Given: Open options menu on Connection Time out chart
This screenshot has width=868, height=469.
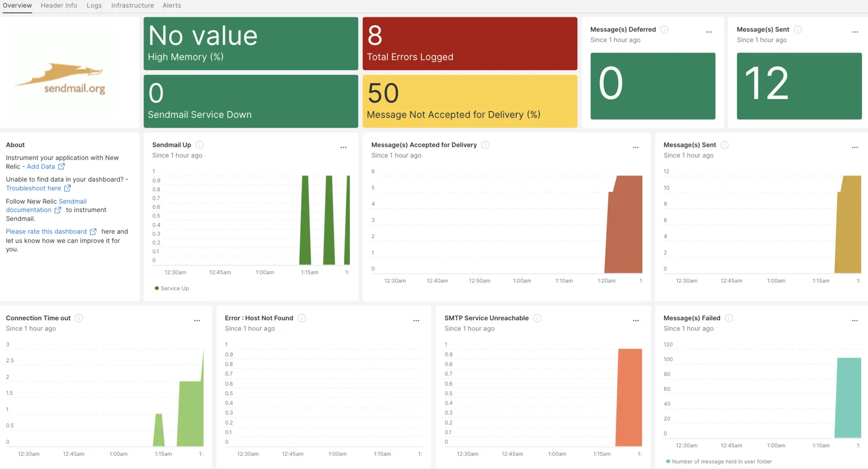Looking at the screenshot, I should (197, 320).
